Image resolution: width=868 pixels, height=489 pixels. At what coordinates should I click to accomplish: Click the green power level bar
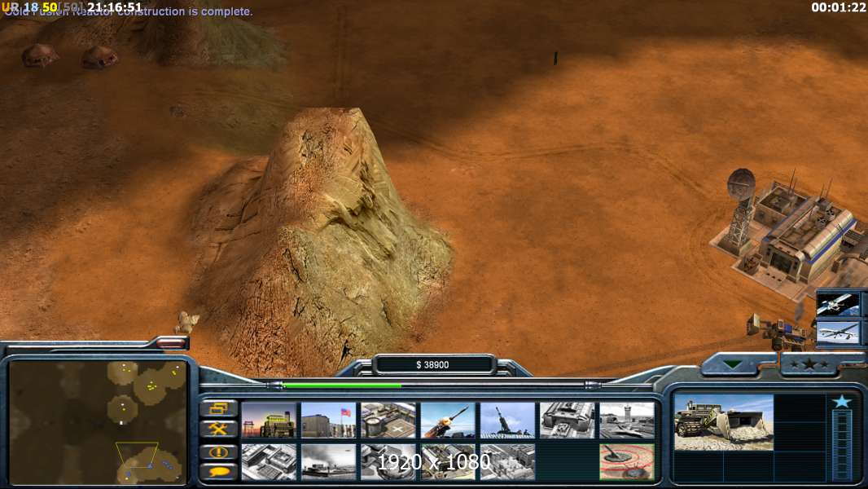pyautogui.click(x=341, y=385)
